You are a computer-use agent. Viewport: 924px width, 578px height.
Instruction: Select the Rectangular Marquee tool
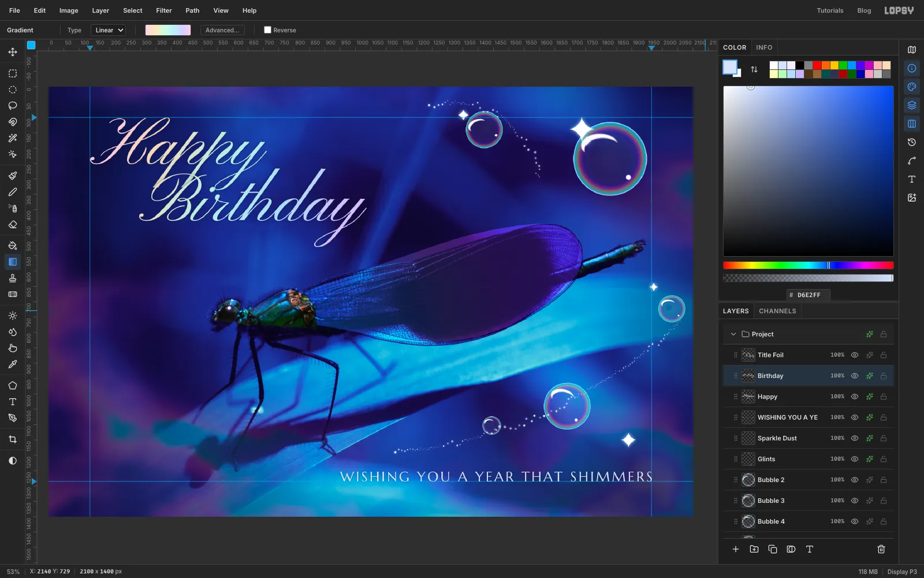pyautogui.click(x=12, y=73)
